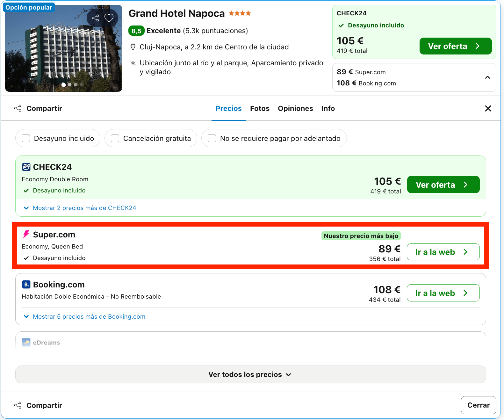Click the Grand Hotel Napoca title
The width and height of the screenshot is (504, 420).
coord(176,13)
